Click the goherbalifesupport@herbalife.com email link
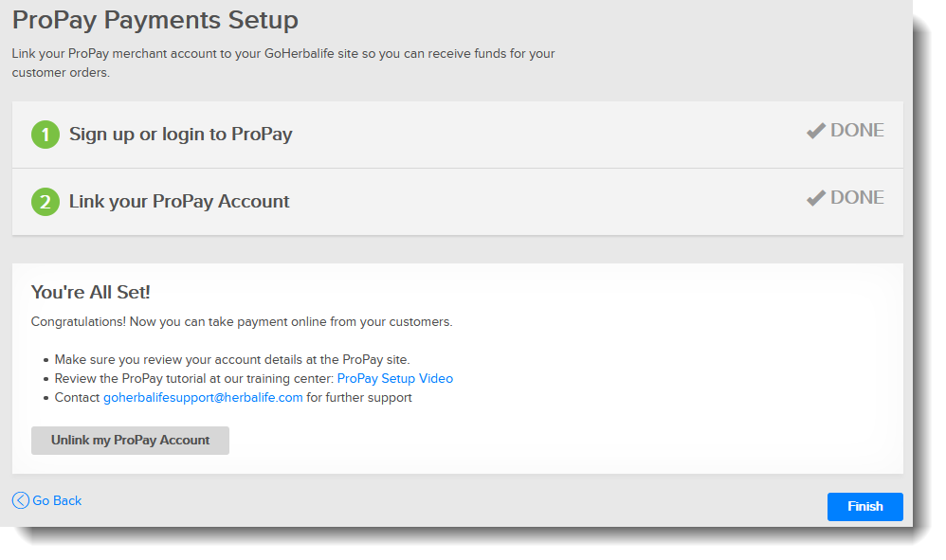946x560 pixels. coord(203,398)
